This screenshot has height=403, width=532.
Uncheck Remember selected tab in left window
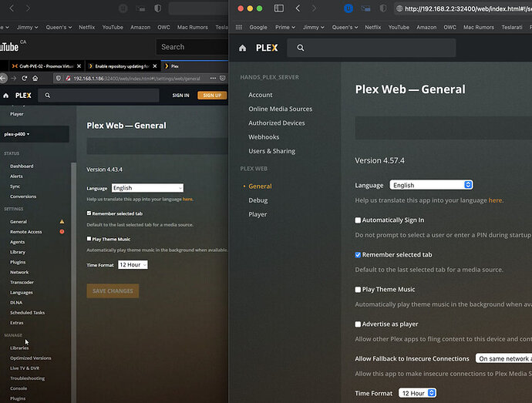(x=89, y=213)
